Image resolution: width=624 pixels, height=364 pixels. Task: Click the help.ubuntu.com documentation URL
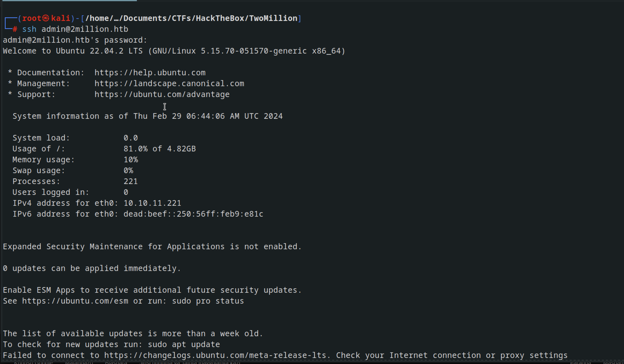(150, 72)
